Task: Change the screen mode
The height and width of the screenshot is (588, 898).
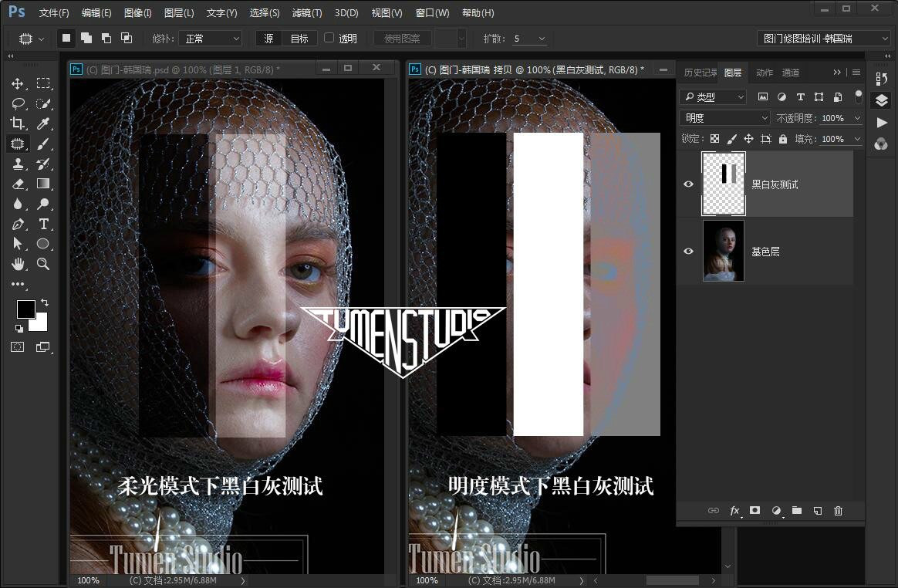Action: [43, 347]
